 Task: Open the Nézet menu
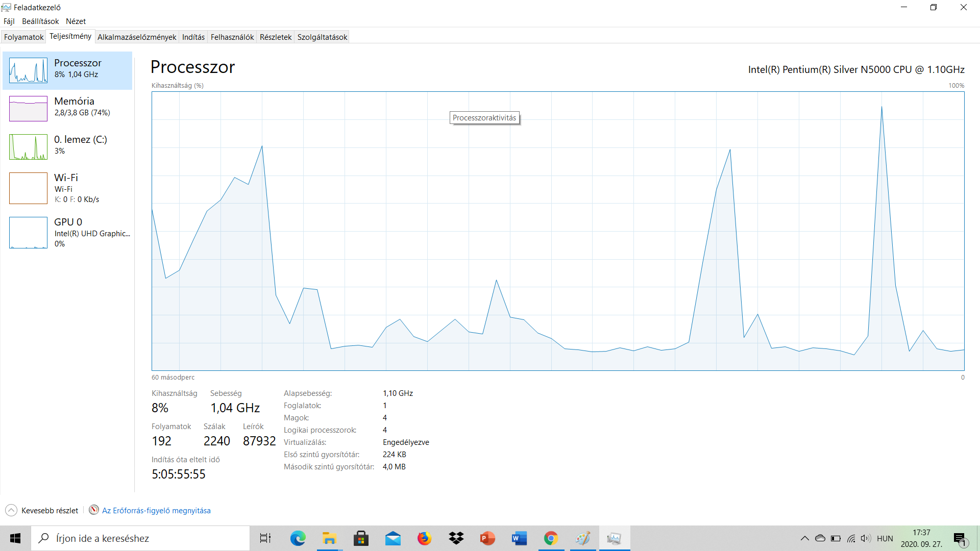pos(76,21)
